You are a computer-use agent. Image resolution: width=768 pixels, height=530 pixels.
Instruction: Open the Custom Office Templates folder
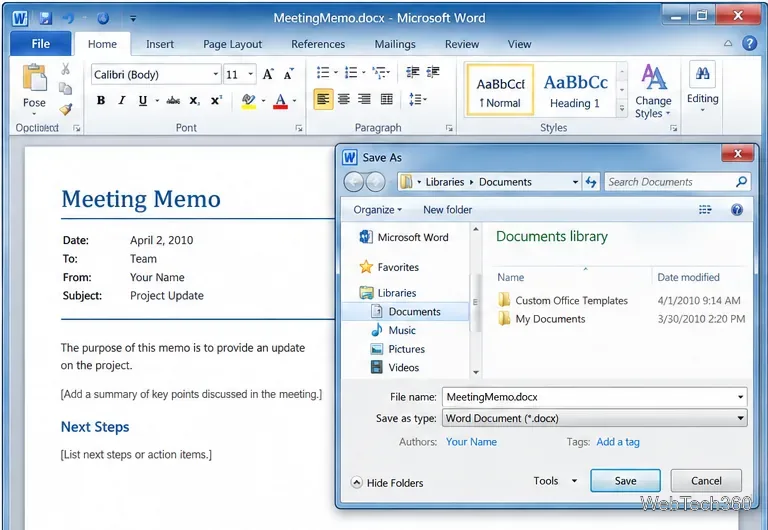[563, 300]
